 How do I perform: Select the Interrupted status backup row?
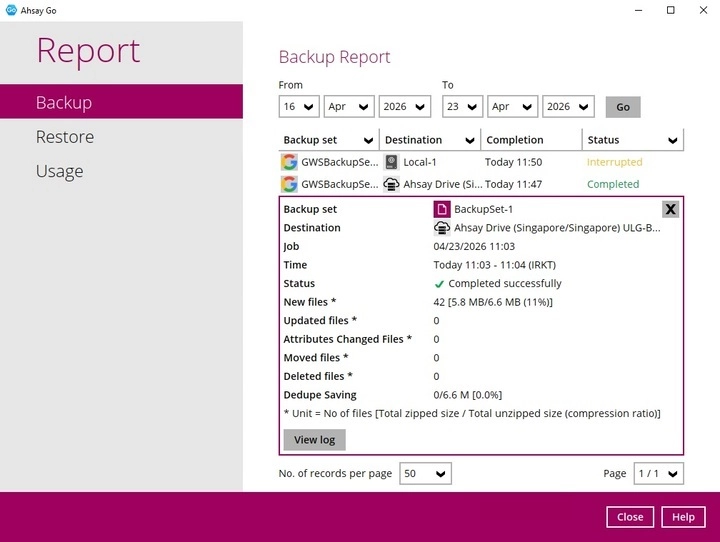(481, 162)
